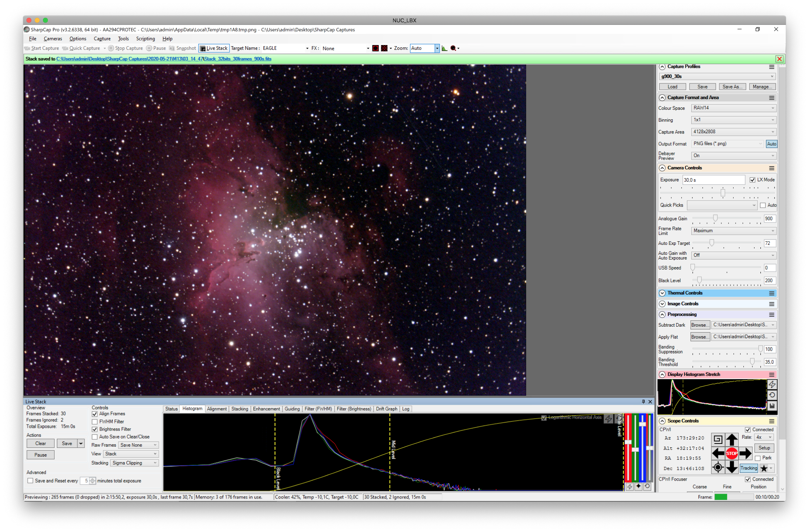809x532 pixels.
Task: Click the crosshair target icon in Scope Controls
Action: 718,468
